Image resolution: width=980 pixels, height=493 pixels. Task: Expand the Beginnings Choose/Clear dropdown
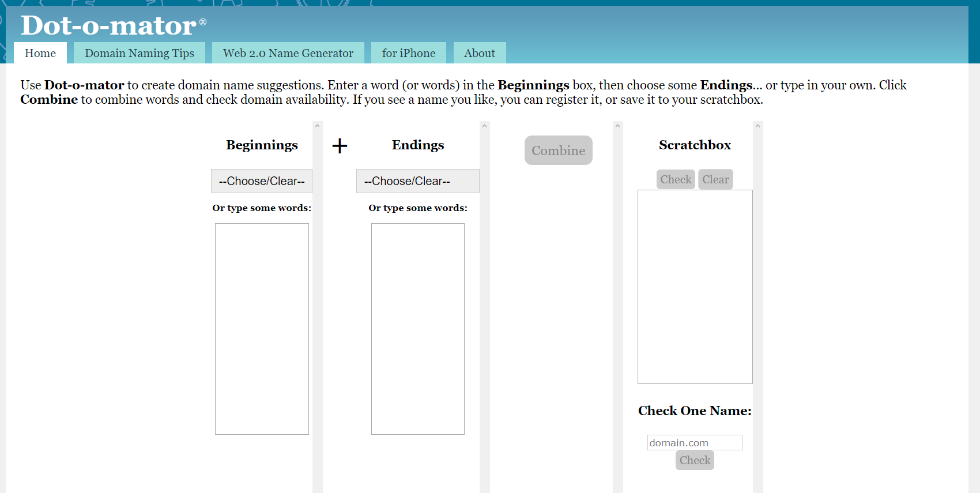pyautogui.click(x=262, y=181)
